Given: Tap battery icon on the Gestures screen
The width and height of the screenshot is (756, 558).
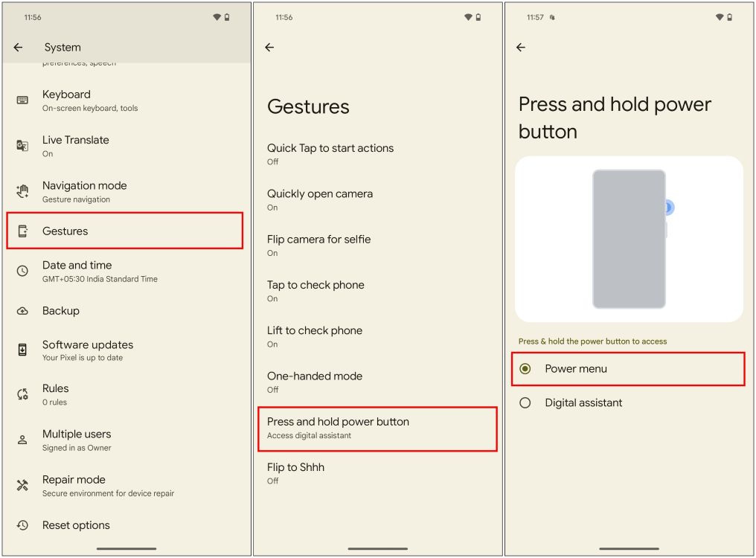Looking at the screenshot, I should (478, 17).
